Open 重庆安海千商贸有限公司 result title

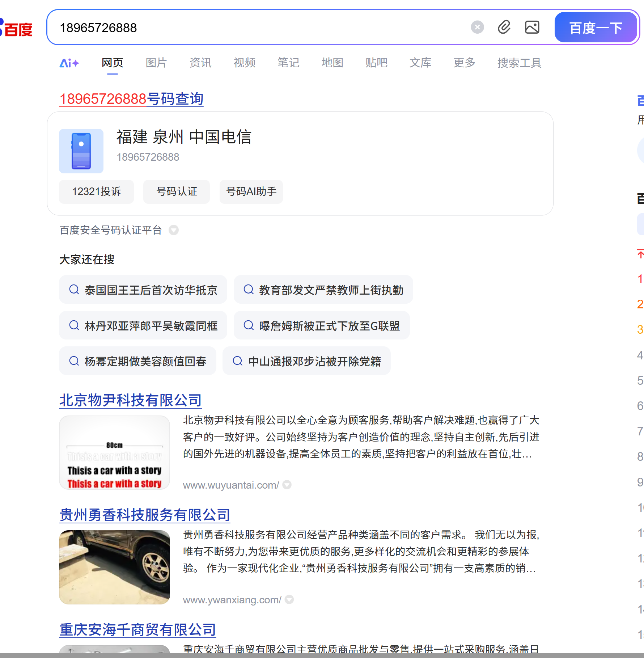(x=137, y=630)
